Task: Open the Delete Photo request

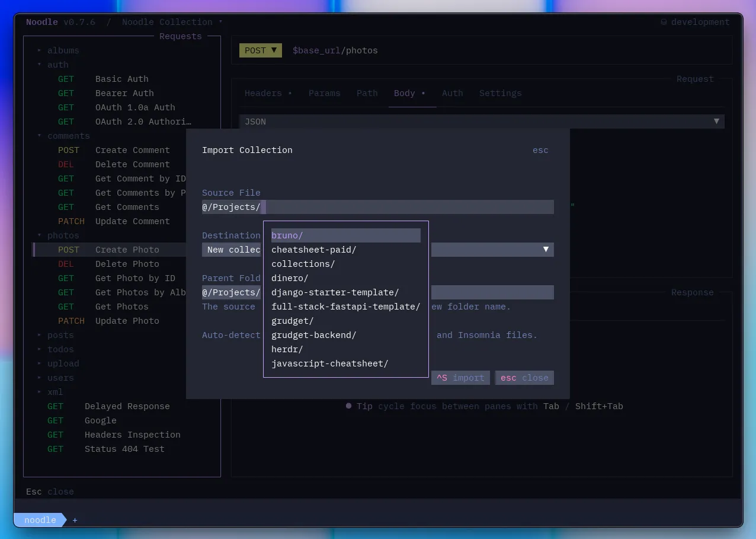Action: [127, 264]
